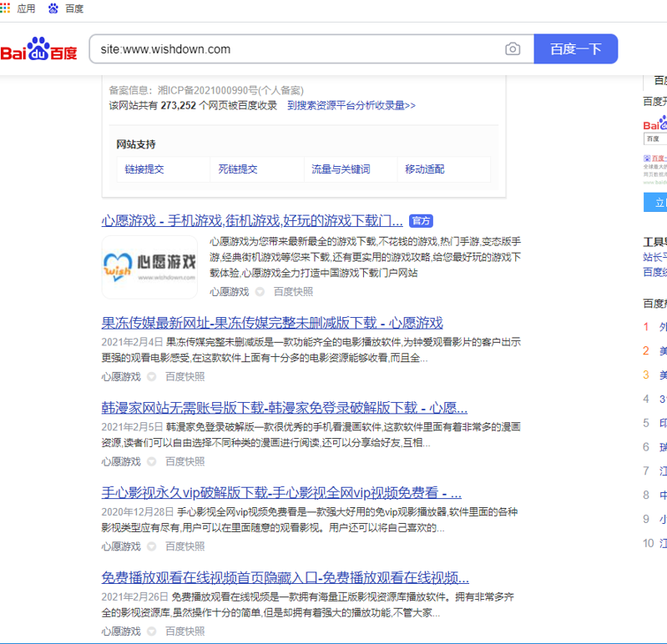Expand dropdown arrow under 手心影视 result
The height and width of the screenshot is (644, 667).
click(152, 546)
